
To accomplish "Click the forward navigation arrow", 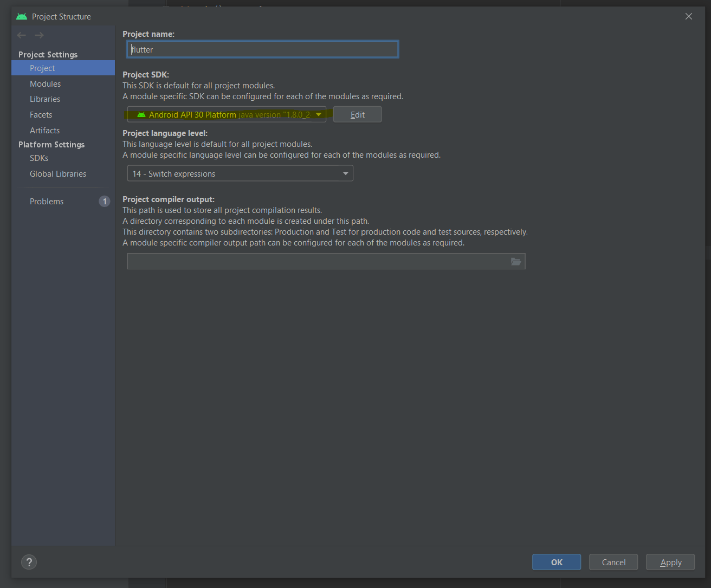I will coord(39,35).
